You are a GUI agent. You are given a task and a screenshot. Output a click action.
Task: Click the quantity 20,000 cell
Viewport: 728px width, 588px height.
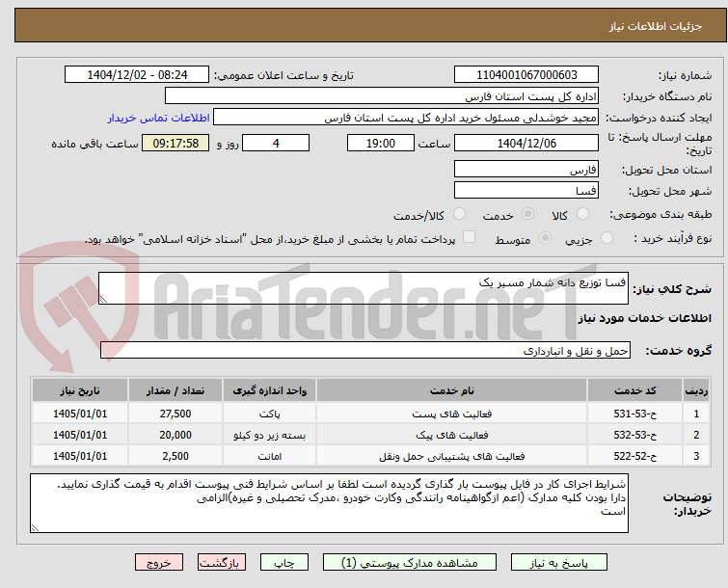(x=175, y=435)
